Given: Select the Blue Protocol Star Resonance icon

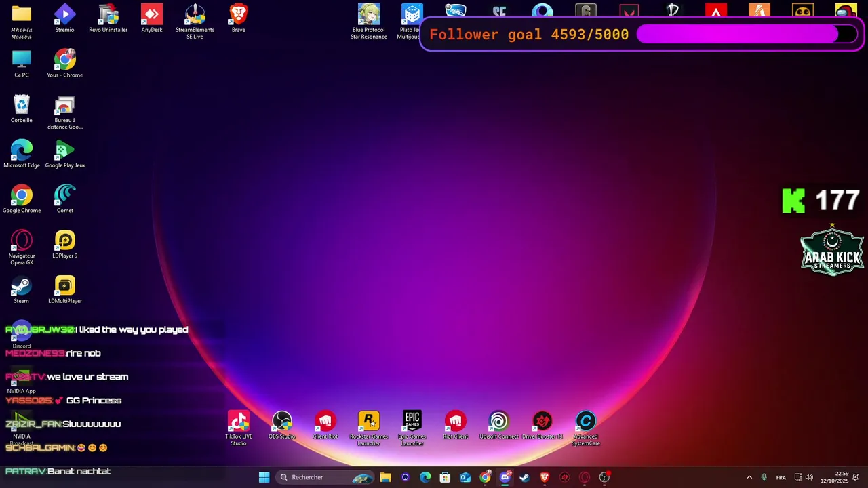Looking at the screenshot, I should pos(369,21).
